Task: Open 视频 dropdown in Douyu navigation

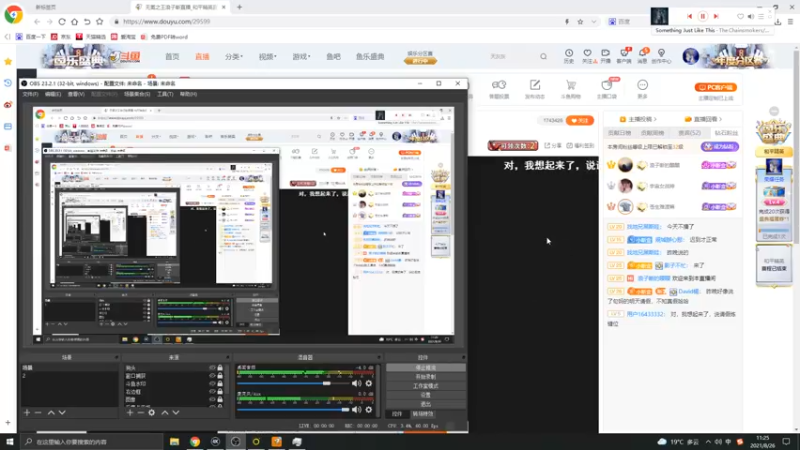Action: pos(267,57)
